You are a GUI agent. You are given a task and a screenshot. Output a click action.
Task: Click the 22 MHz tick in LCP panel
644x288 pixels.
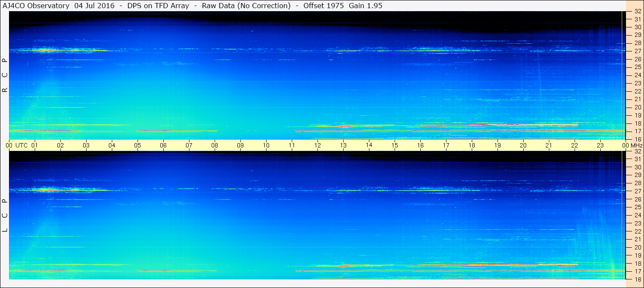coord(637,231)
